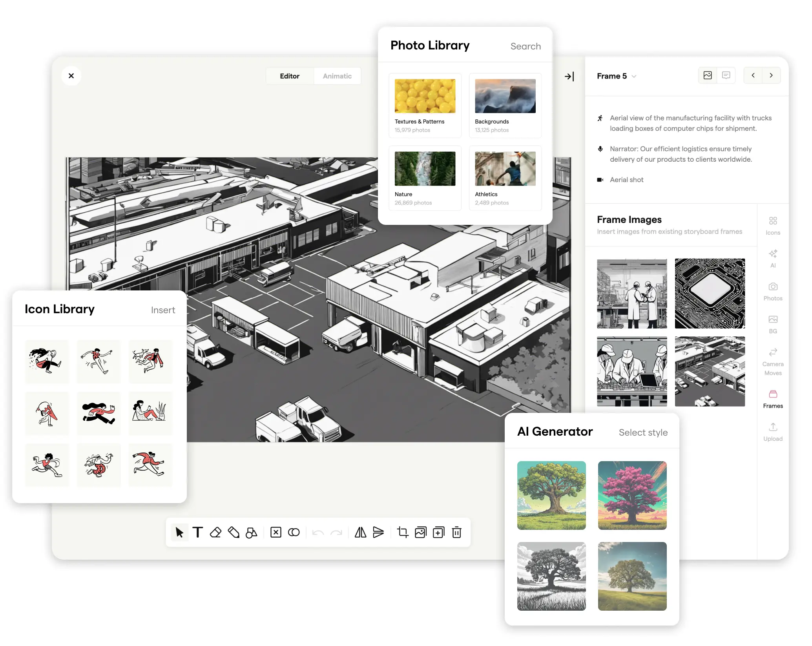Toggle Photos panel in sidebar
The image size is (812, 646).
click(772, 291)
